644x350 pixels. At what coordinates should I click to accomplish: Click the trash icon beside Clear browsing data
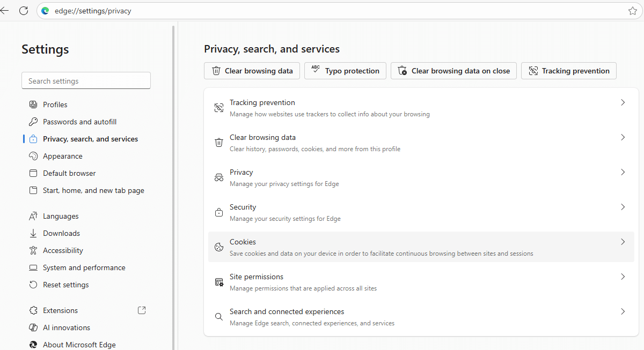219,142
